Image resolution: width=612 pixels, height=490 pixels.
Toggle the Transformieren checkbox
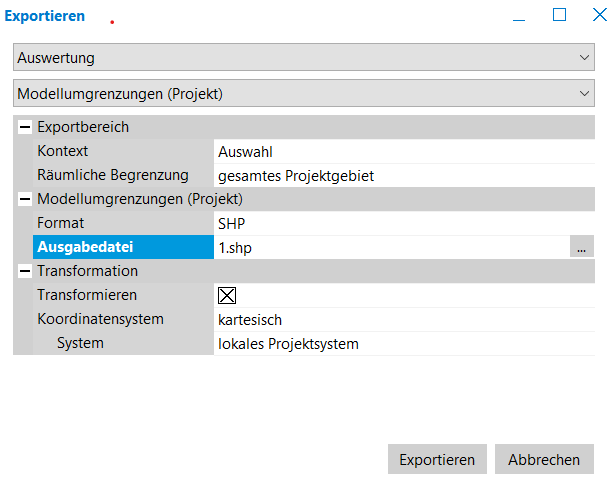coord(227,295)
